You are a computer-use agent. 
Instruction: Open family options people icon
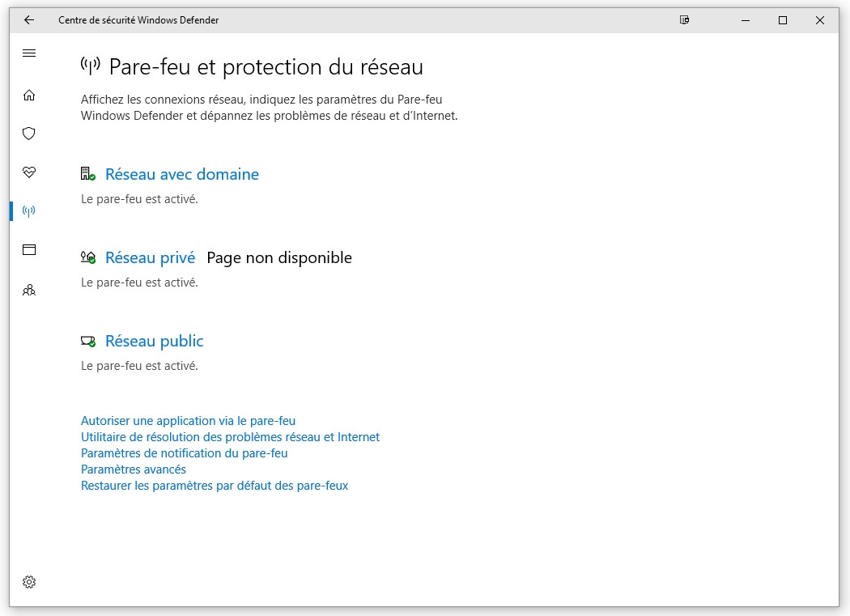[x=29, y=289]
